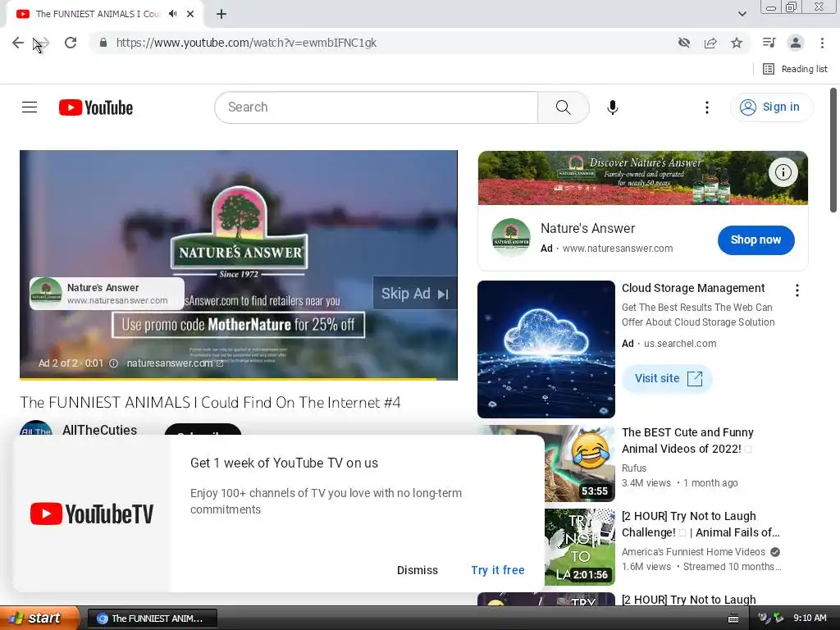Viewport: 840px width, 630px height.
Task: Click Visit site button on ad
Action: point(667,378)
